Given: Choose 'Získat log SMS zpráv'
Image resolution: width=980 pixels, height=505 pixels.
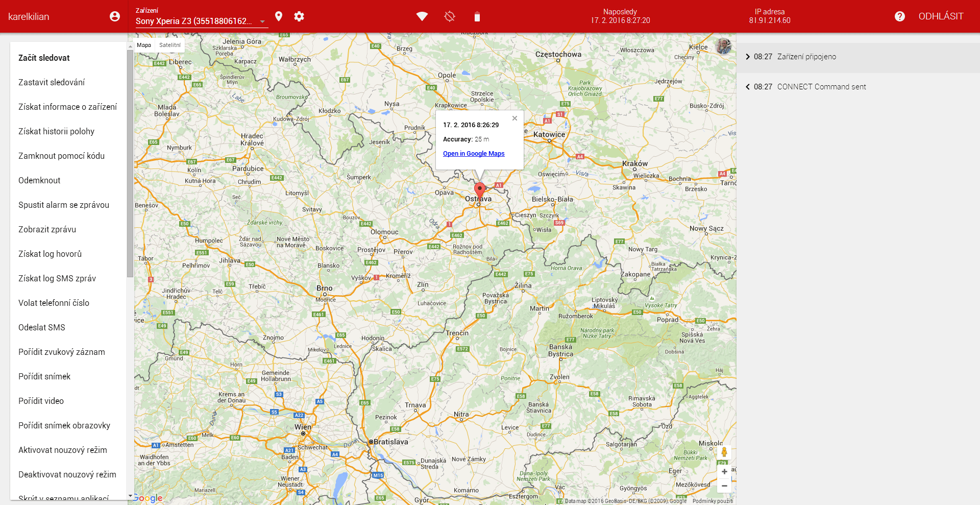Looking at the screenshot, I should [x=68, y=278].
